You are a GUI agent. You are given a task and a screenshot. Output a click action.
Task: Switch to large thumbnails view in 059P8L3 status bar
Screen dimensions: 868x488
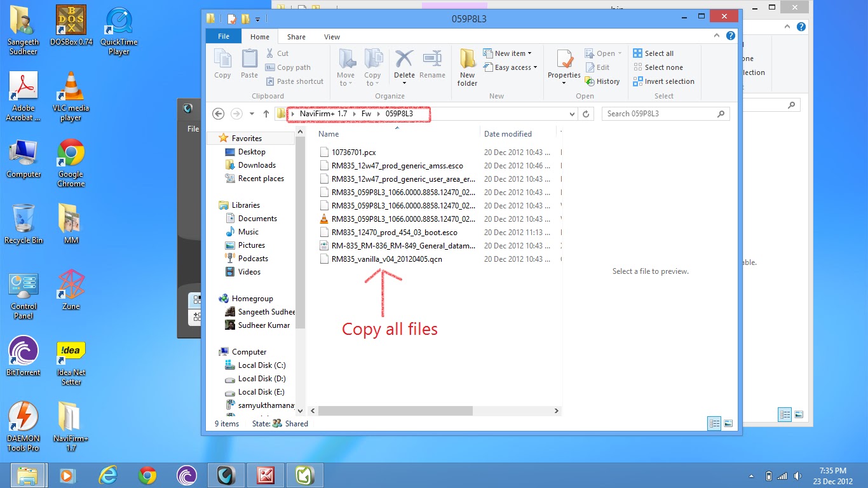728,423
